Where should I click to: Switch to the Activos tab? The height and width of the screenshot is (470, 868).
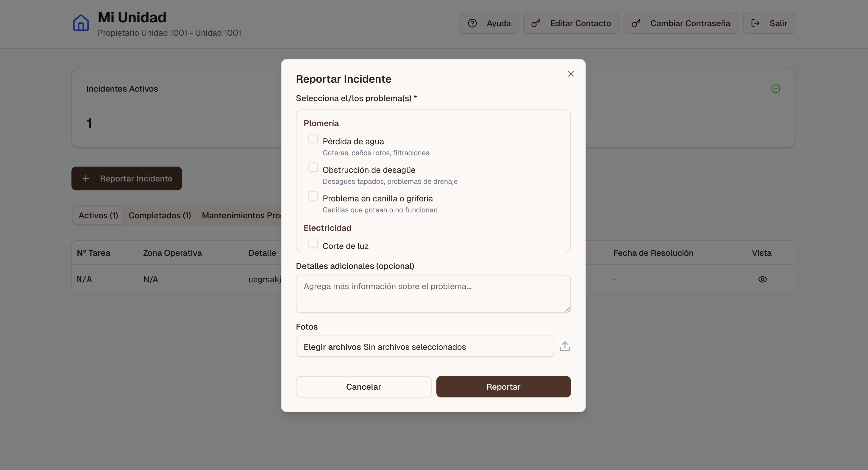point(98,215)
